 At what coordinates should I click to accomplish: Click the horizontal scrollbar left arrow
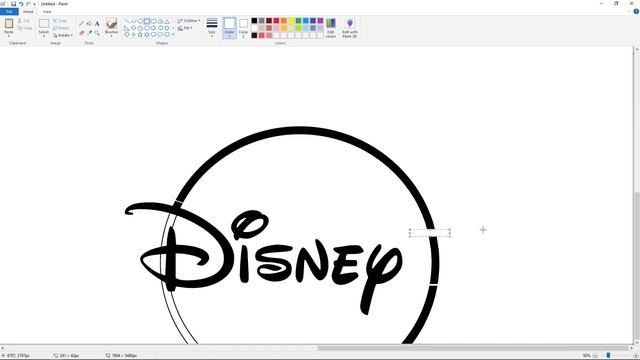point(2,348)
